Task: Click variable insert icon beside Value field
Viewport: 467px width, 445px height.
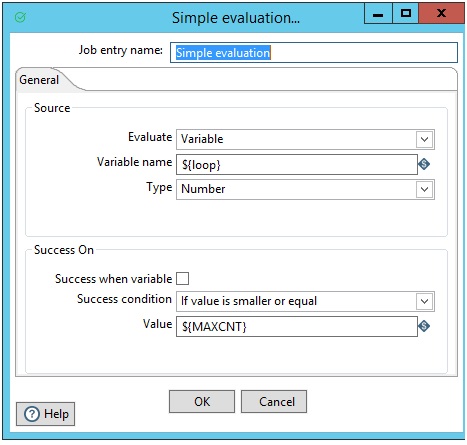Action: 424,326
